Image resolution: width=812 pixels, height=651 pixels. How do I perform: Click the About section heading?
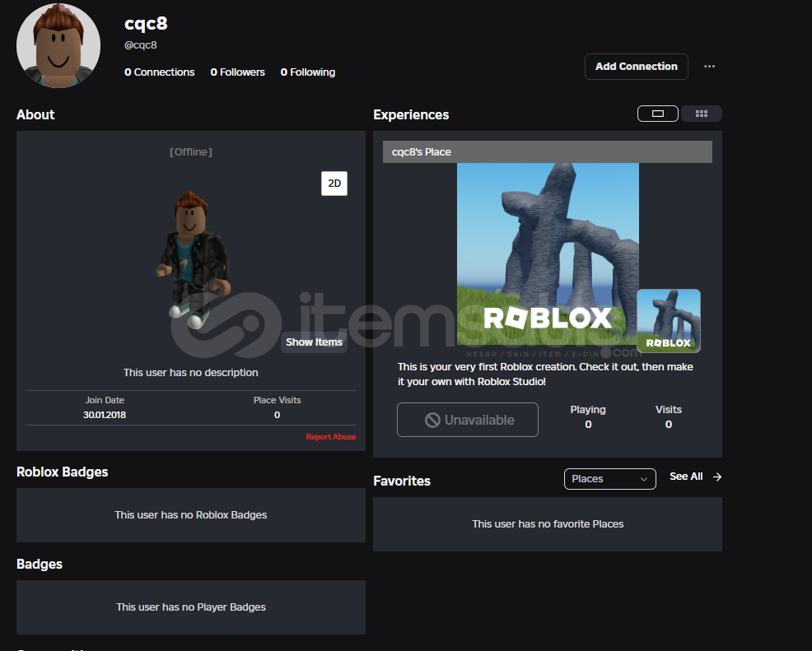point(35,114)
